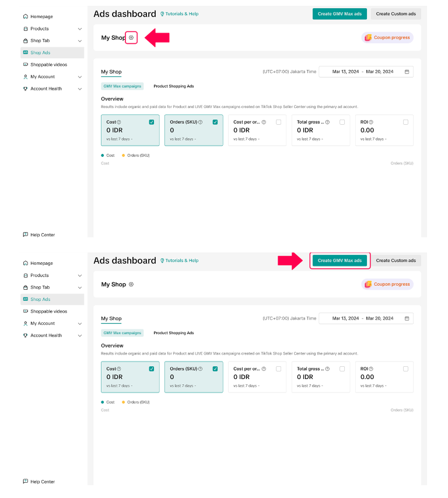The image size is (448, 498).
Task: Click Shoppable videos icon in the lower sidebar
Action: click(25, 311)
